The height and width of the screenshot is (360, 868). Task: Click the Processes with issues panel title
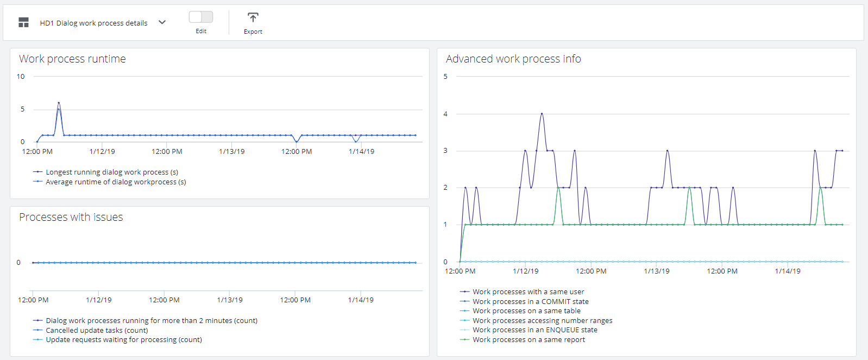click(x=71, y=217)
